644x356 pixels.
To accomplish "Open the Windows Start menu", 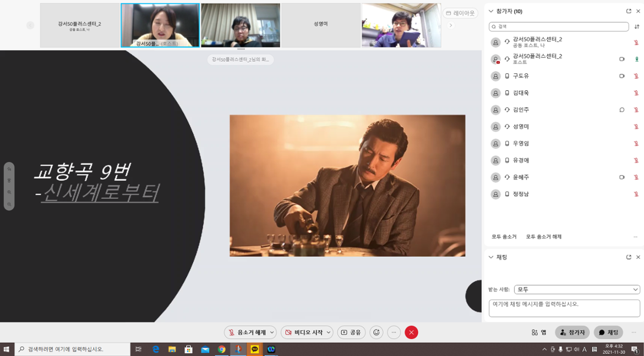I will tap(7, 349).
